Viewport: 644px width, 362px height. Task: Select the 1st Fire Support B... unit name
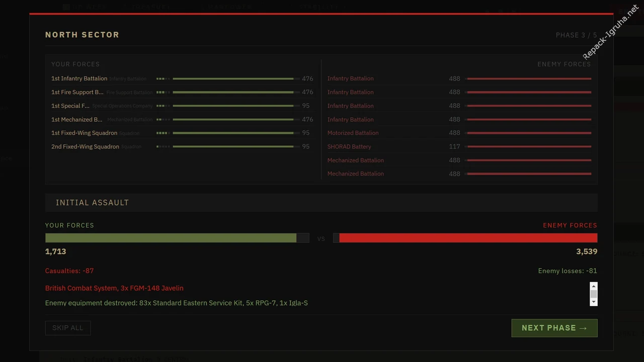point(77,92)
